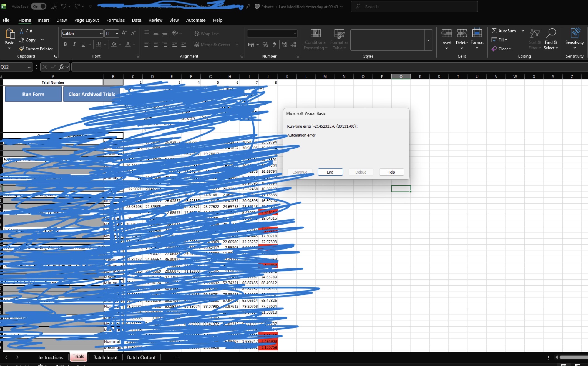Click the Help button in error dialog

click(x=391, y=172)
